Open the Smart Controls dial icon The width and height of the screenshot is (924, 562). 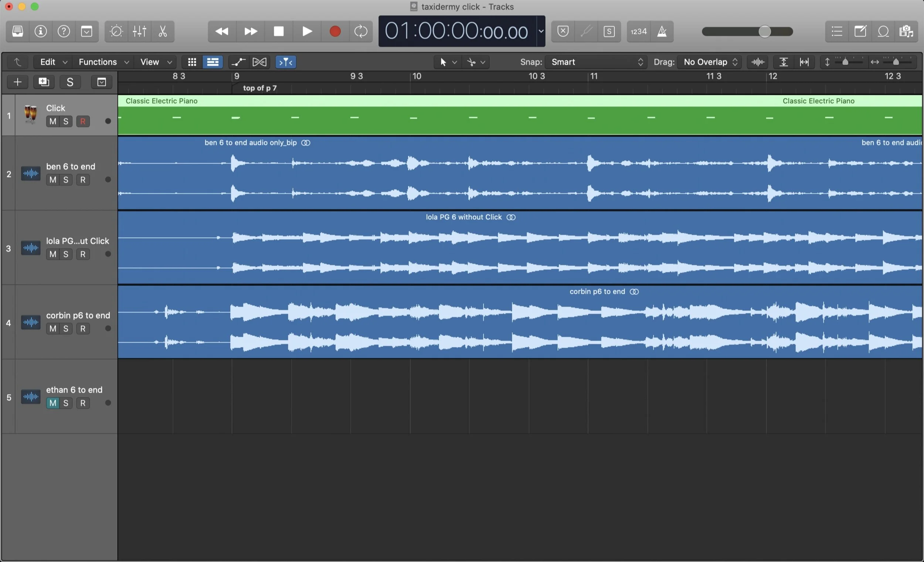click(116, 31)
